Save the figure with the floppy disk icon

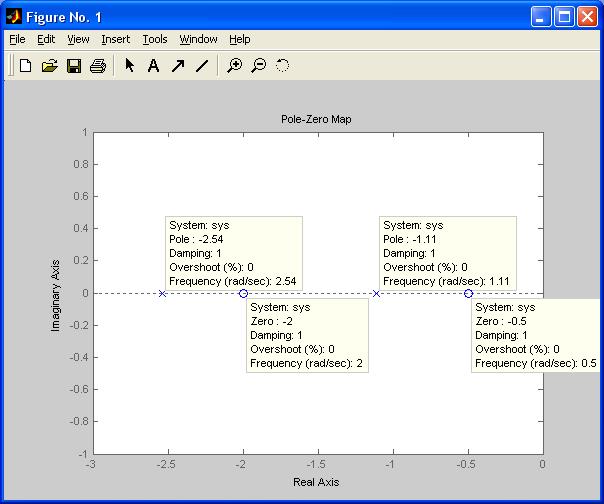[73, 66]
